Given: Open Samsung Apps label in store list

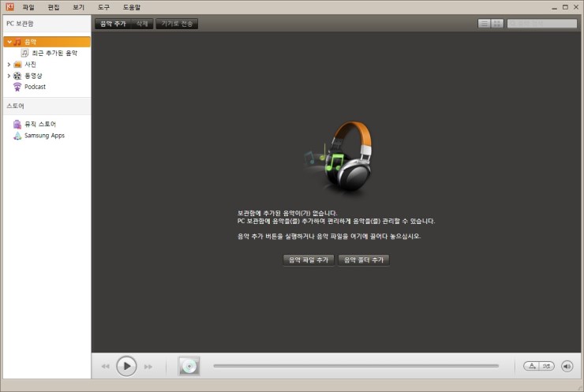Looking at the screenshot, I should (45, 136).
